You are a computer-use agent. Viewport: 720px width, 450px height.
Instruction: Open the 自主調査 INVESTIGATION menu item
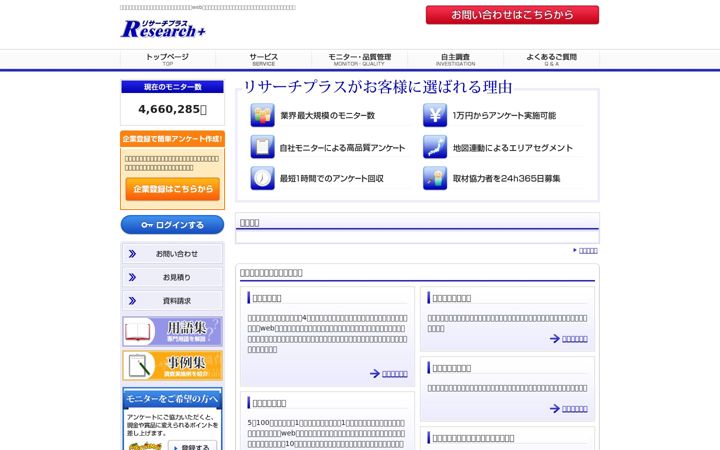click(455, 59)
